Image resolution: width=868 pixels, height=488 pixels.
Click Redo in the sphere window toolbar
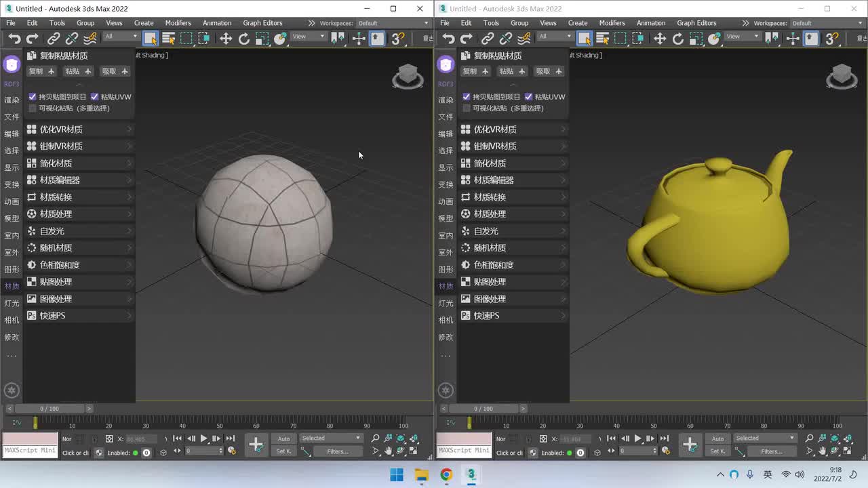click(x=33, y=39)
